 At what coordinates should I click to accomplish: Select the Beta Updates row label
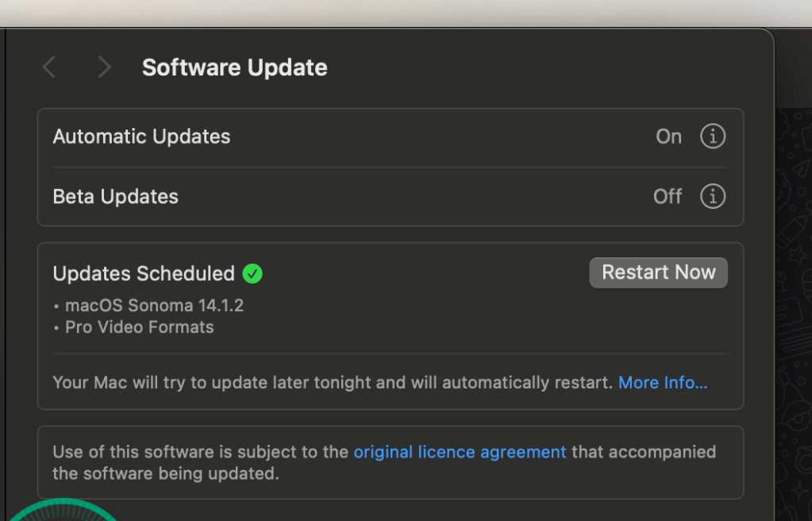[115, 197]
